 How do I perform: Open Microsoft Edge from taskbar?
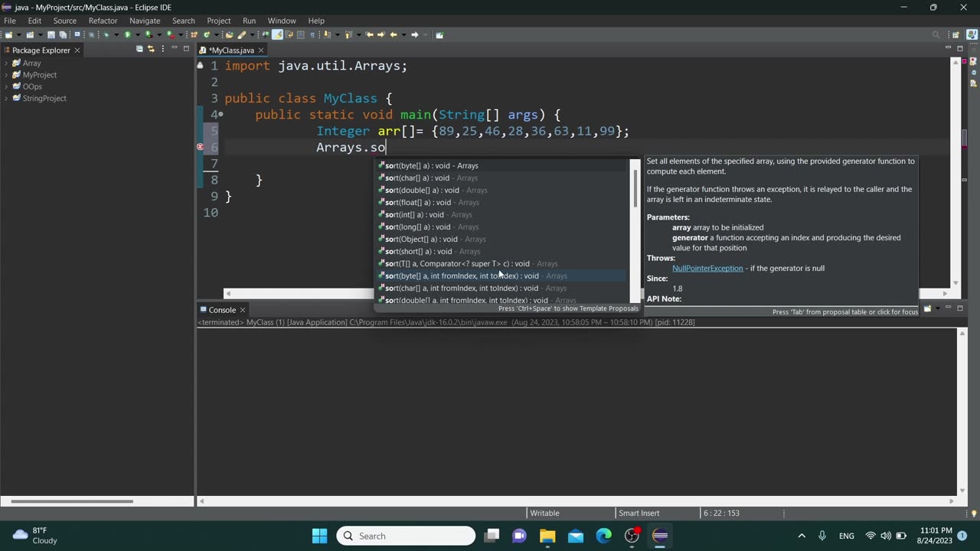tap(604, 536)
